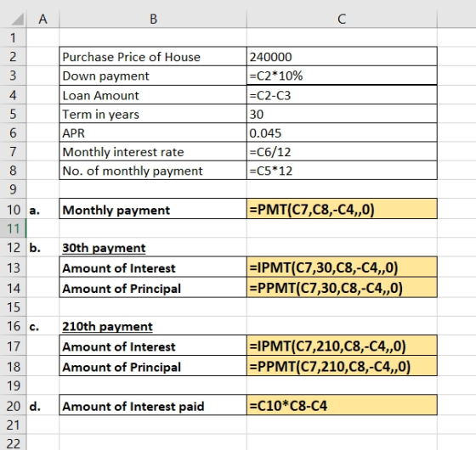The image size is (476, 450).
Task: Click cell labeled 'c.' in column A
Action: [x=42, y=326]
